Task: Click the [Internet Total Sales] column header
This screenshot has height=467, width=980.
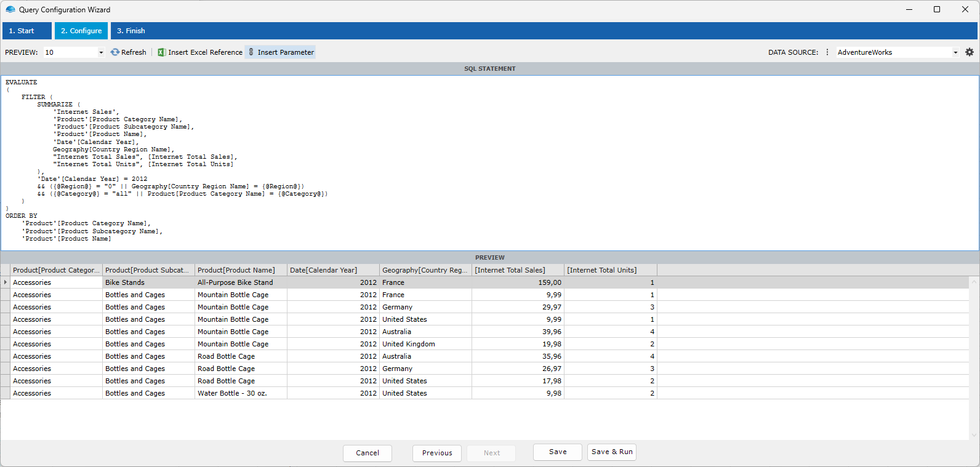Action: pyautogui.click(x=518, y=270)
